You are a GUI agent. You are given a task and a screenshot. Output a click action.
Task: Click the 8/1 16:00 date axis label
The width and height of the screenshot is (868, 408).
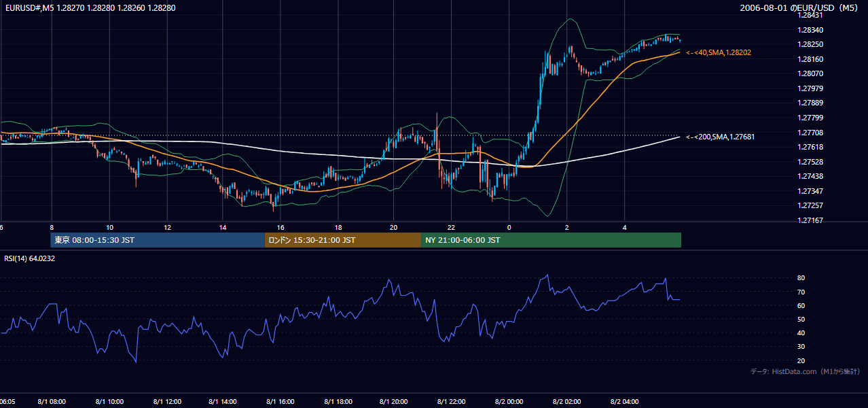(281, 402)
